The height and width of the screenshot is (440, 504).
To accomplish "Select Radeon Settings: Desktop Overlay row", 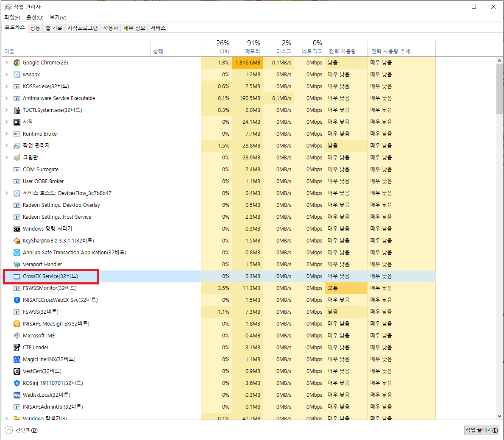I will coord(219,206).
